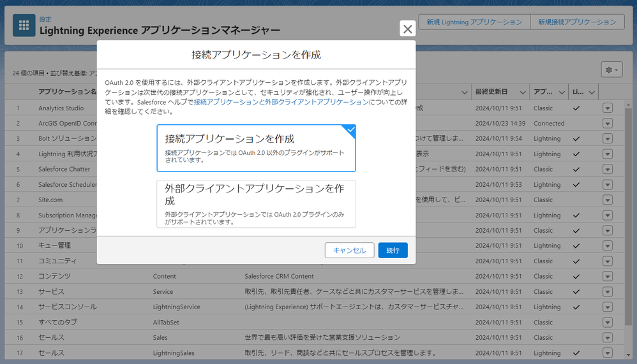Screen dimensions: 637x364
Task: Open row actions dropdown for Salesforce Scheduler
Action: click(x=608, y=185)
